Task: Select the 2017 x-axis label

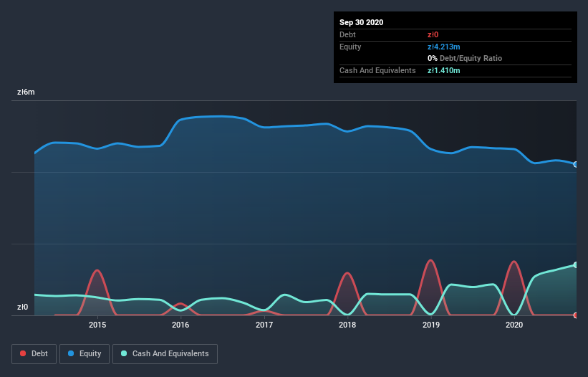Action: (264, 325)
